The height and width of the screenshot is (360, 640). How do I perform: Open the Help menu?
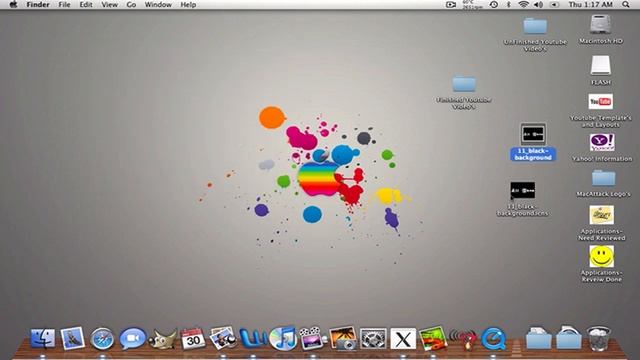[188, 4]
